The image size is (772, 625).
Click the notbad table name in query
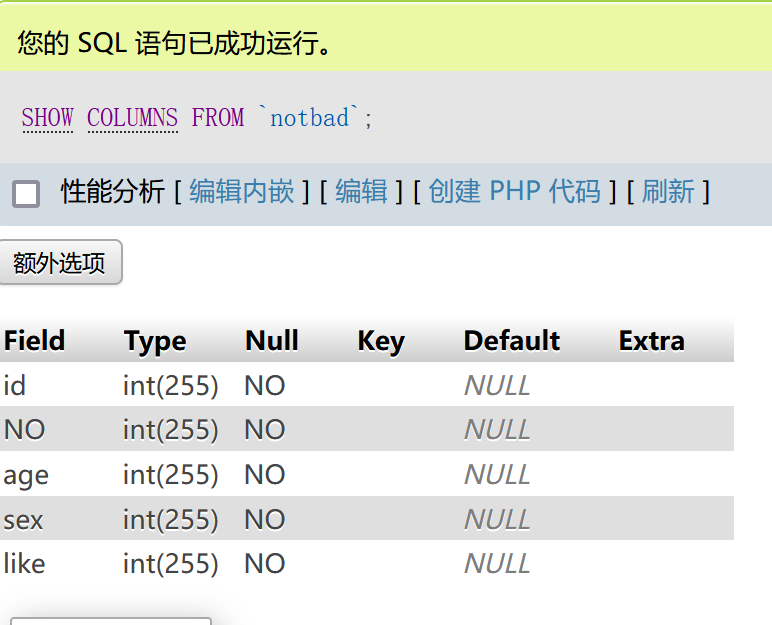tap(309, 118)
